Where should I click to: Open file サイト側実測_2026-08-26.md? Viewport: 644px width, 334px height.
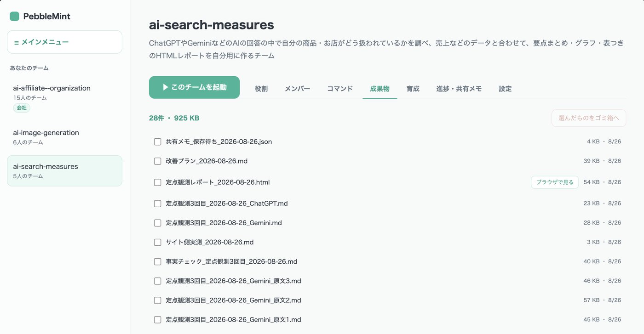tap(210, 242)
